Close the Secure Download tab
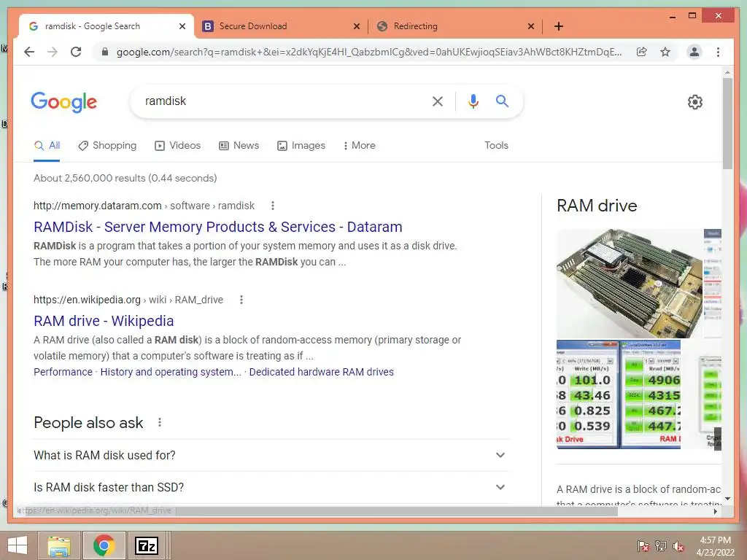The height and width of the screenshot is (560, 747). [x=356, y=26]
